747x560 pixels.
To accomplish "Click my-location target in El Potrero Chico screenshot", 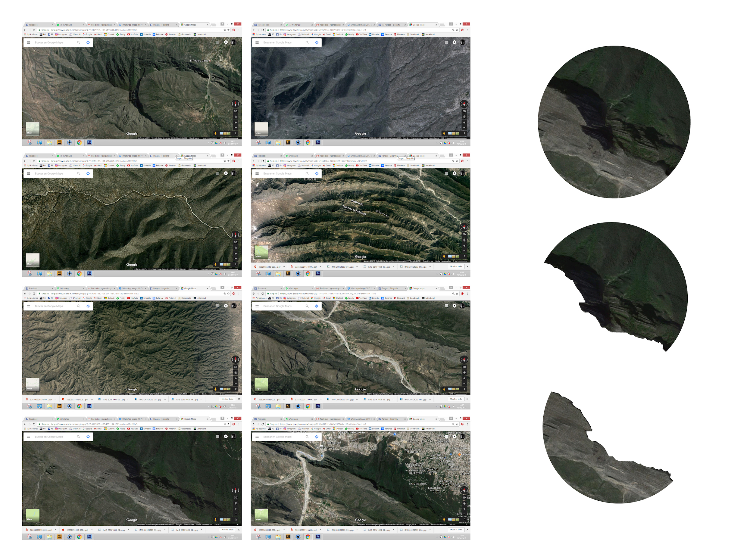I will [x=236, y=117].
